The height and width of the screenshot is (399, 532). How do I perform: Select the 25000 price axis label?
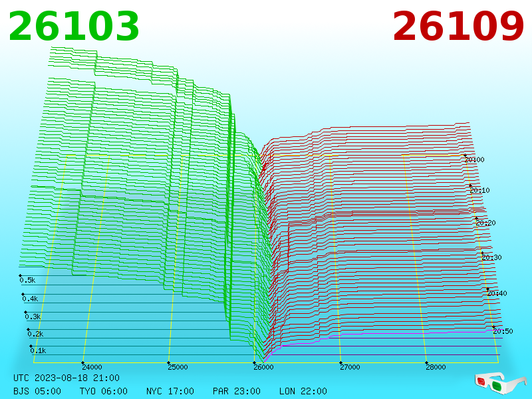[178, 367]
